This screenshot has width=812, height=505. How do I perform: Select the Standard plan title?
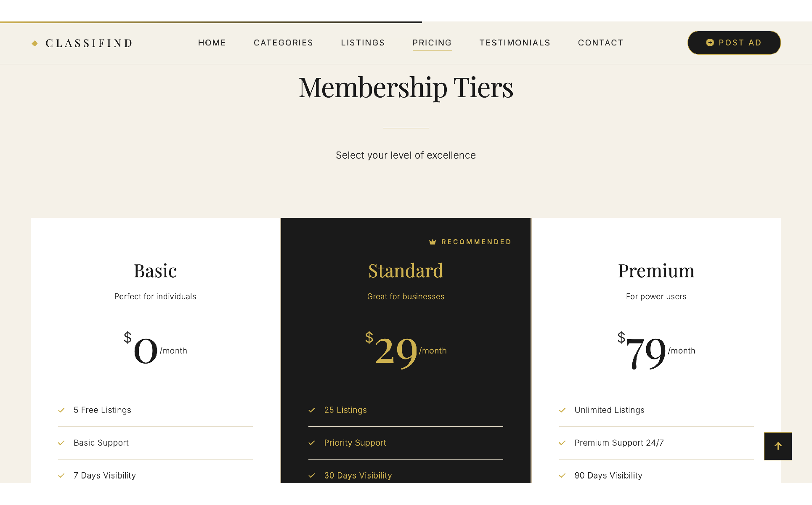click(x=406, y=271)
